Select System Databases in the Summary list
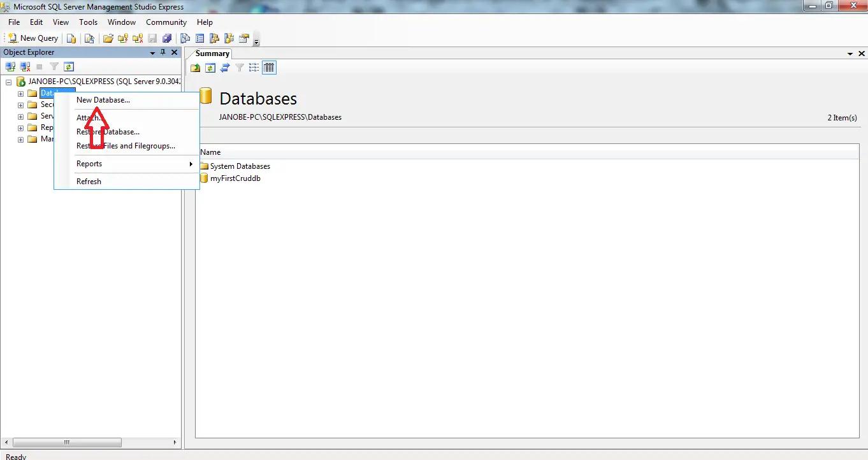 click(240, 166)
